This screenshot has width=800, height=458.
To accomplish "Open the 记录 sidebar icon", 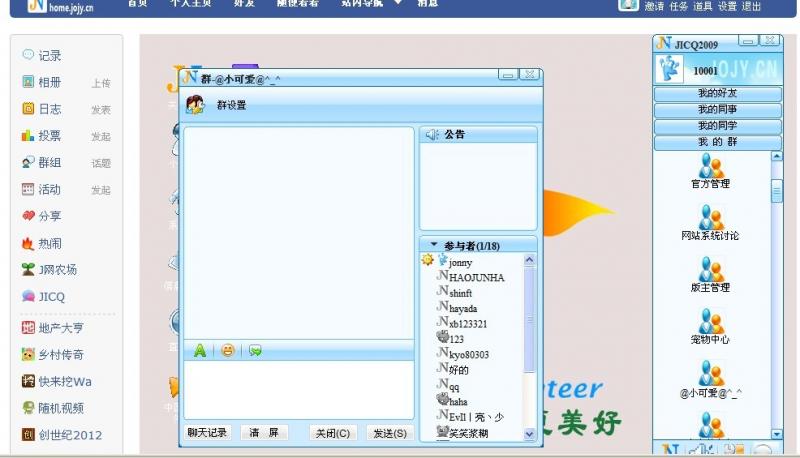I will (x=28, y=55).
